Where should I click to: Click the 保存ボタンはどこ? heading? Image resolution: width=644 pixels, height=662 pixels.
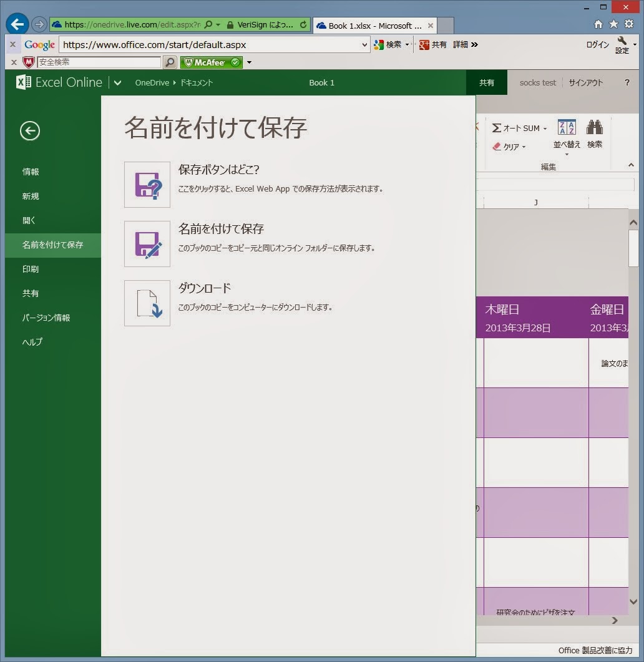pos(219,170)
